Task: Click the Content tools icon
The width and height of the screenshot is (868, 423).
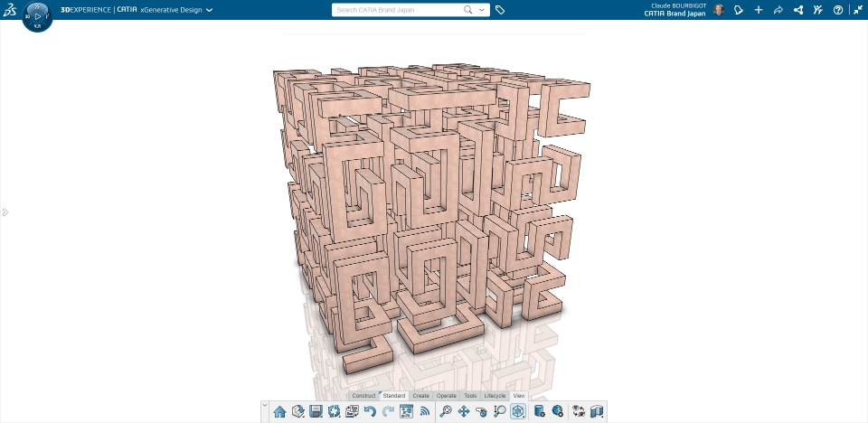Action: [818, 10]
